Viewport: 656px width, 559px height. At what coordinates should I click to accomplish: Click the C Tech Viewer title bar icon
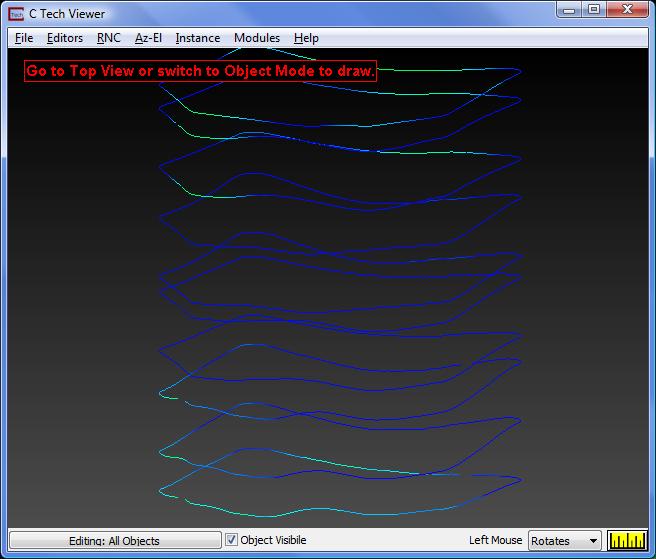[16, 14]
